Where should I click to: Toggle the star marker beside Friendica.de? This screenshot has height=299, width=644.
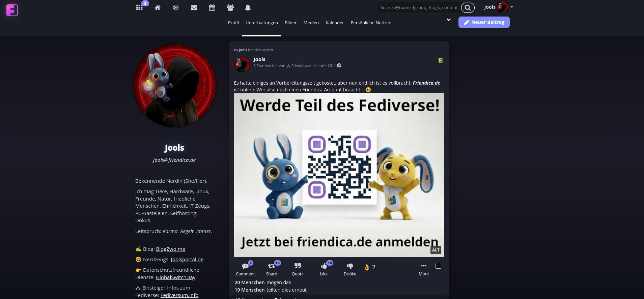coord(315,66)
